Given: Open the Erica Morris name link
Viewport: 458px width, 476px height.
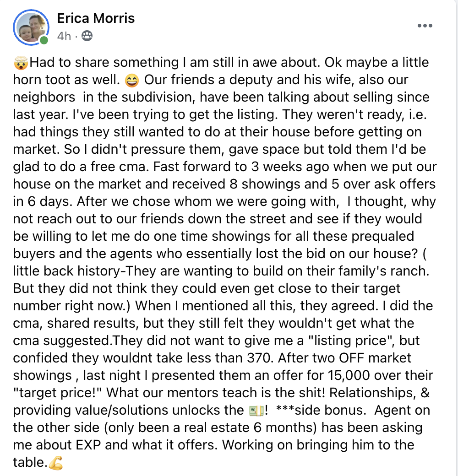Looking at the screenshot, I should 96,18.
